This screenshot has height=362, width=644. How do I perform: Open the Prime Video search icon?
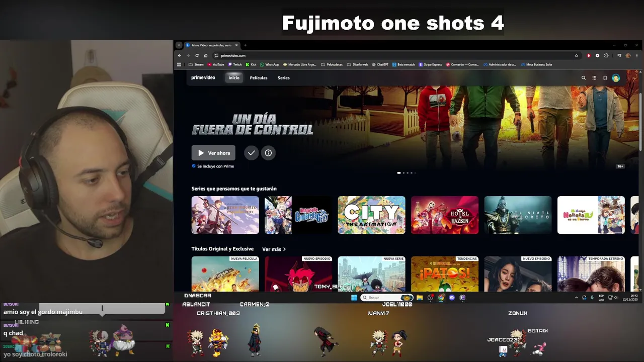pos(584,78)
